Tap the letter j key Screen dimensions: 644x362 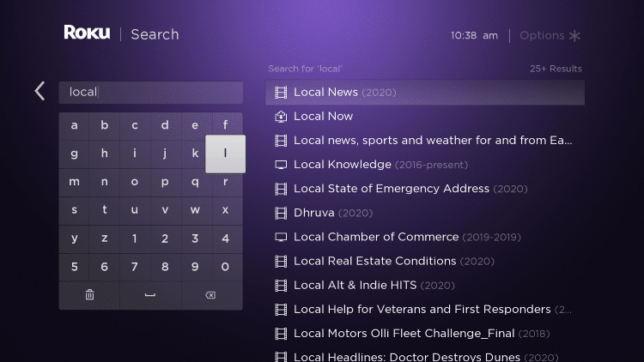click(x=165, y=154)
